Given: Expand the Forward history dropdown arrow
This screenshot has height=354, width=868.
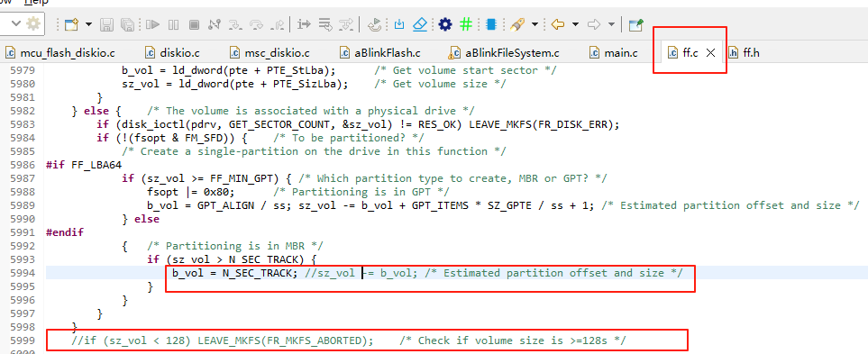Looking at the screenshot, I should tap(611, 24).
